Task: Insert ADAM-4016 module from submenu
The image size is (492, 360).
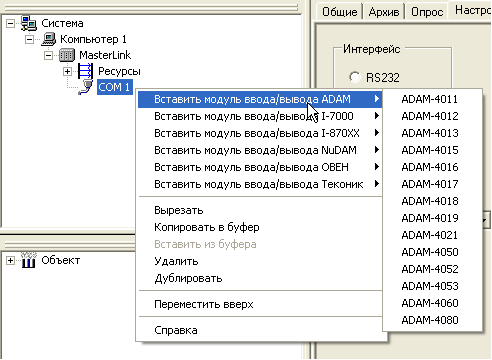Action: 433,167
